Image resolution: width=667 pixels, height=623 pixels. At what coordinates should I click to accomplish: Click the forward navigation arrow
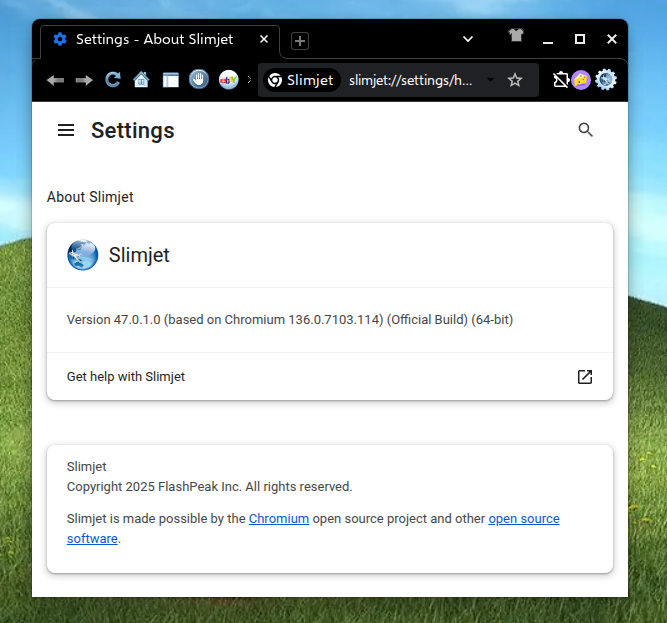click(84, 80)
